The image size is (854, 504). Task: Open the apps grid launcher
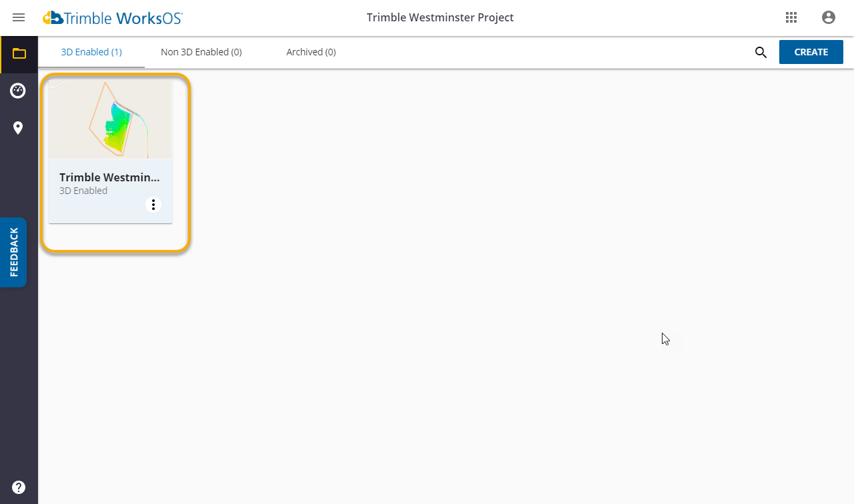[791, 18]
